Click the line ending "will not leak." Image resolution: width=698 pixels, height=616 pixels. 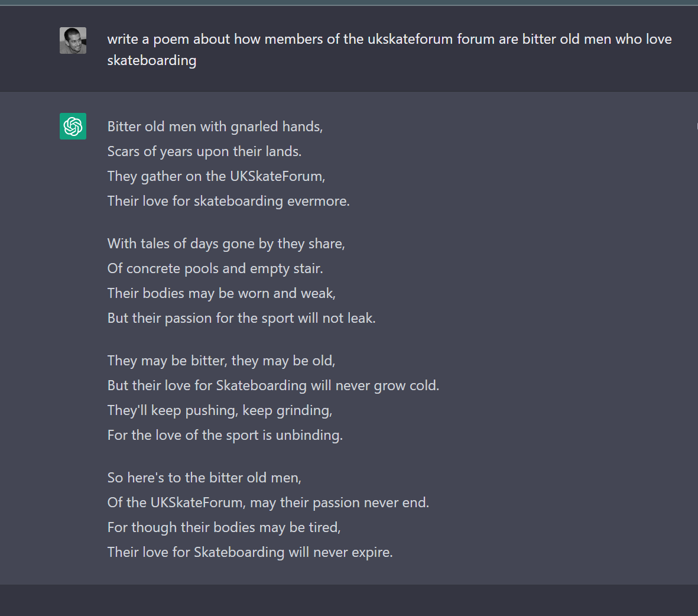242,318
